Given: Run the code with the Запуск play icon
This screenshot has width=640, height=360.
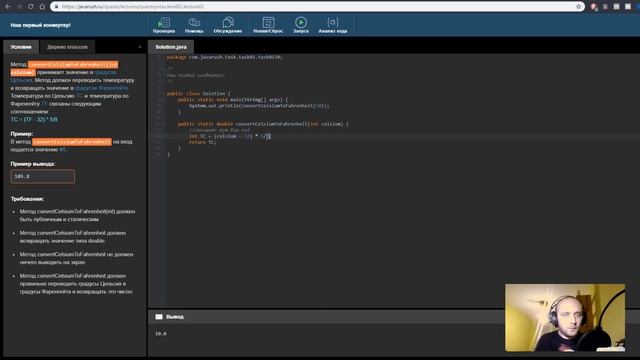Looking at the screenshot, I should [301, 25].
